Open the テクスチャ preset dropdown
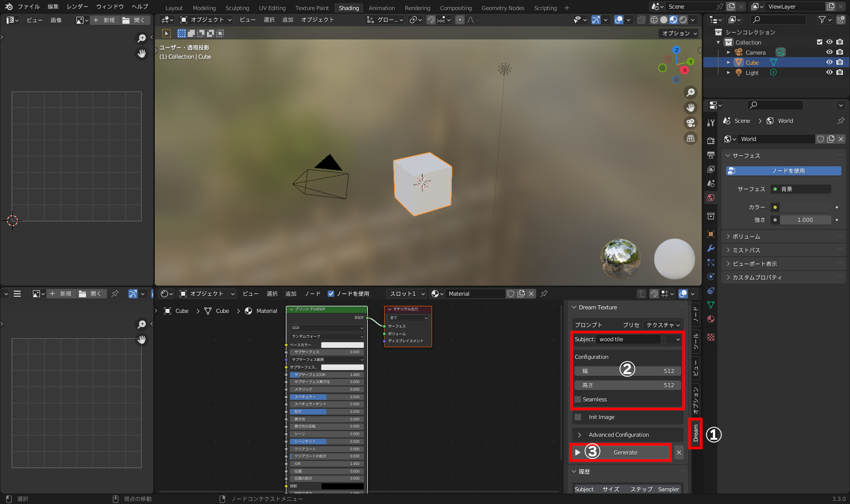This screenshot has height=504, width=850. 663,325
